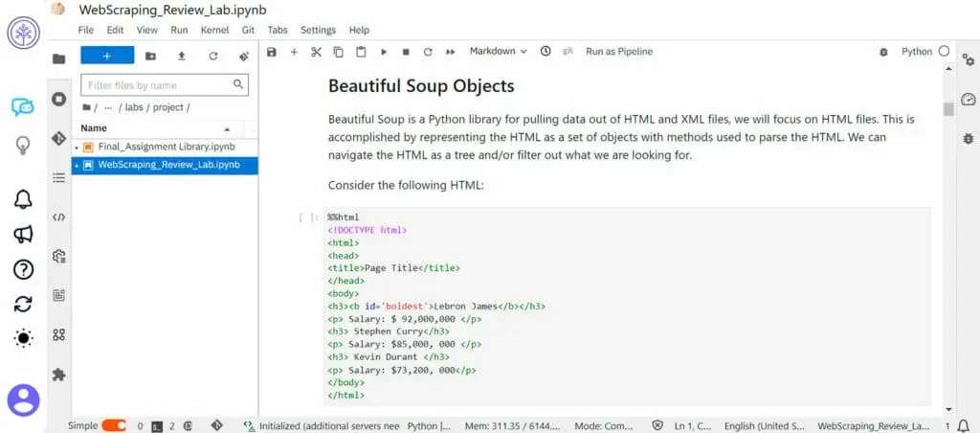Open the code snippets panel icon
Image resolution: width=980 pixels, height=433 pixels.
58,217
